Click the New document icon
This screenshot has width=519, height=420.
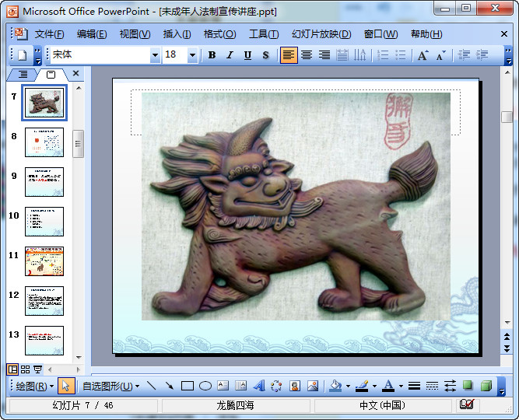[23, 55]
